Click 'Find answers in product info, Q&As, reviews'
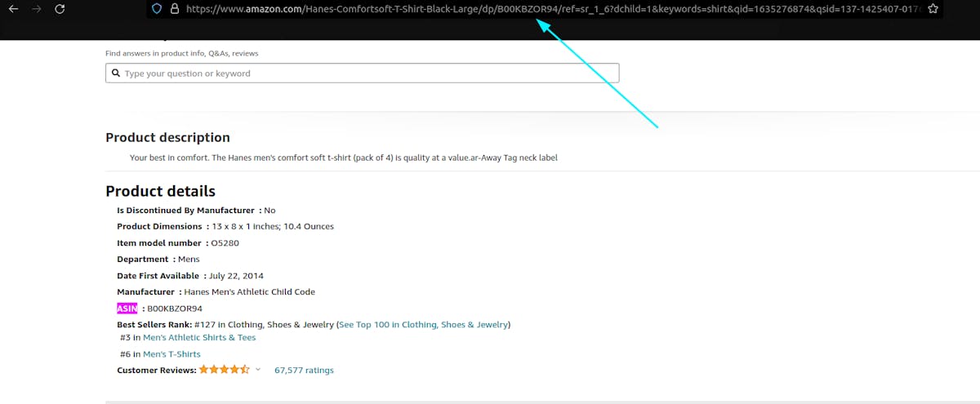 182,54
